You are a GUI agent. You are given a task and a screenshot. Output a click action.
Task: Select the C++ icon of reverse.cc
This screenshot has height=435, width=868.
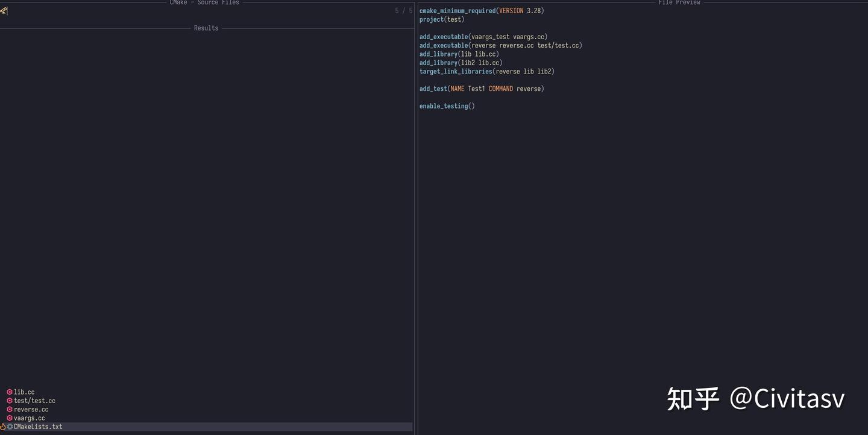pyautogui.click(x=10, y=409)
